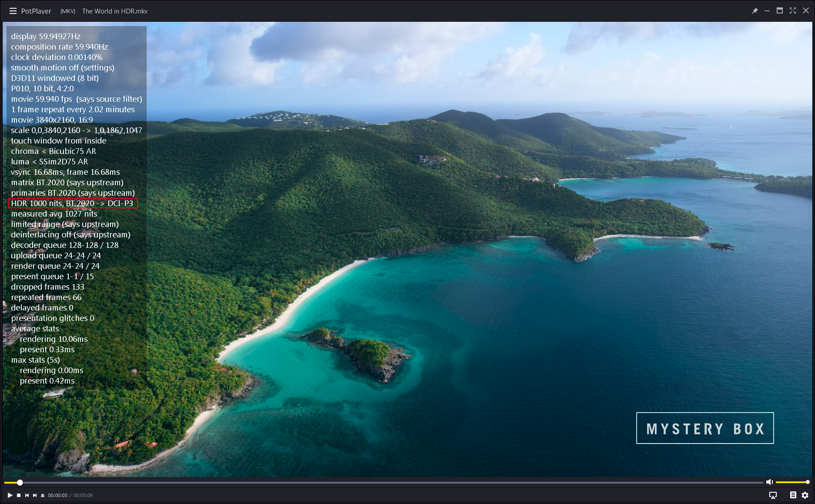Click the volume slider handle
The image size is (815, 504).
(808, 482)
